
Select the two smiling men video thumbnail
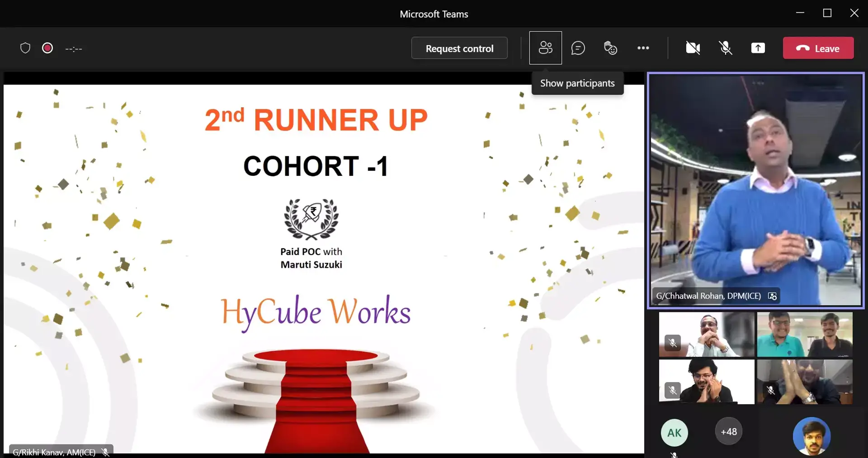[x=805, y=334]
